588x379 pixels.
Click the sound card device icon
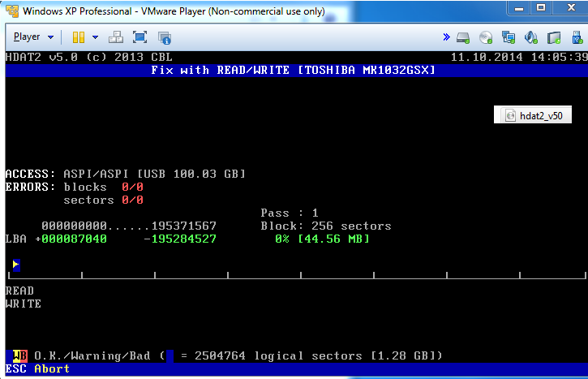tap(531, 37)
